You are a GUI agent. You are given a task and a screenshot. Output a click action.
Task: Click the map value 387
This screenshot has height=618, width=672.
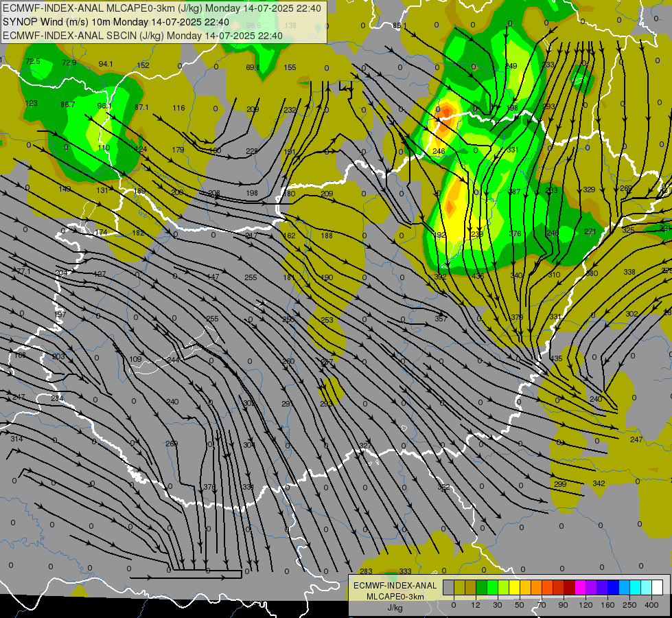514,192
